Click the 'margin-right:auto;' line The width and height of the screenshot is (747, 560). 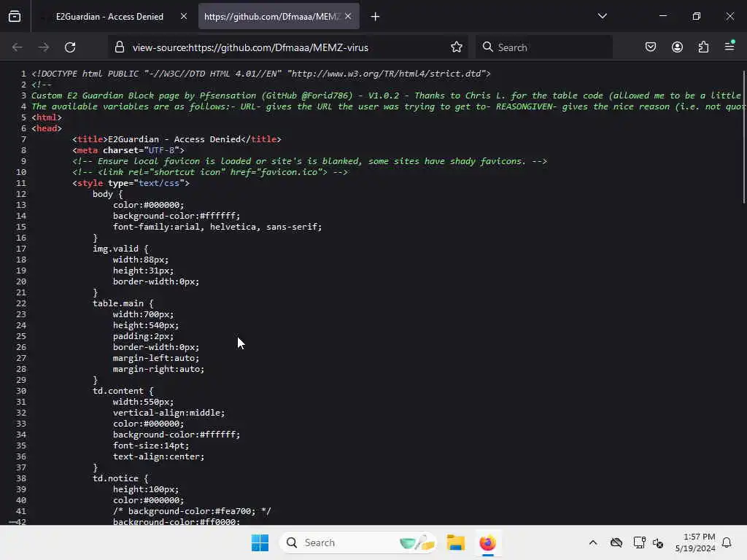click(158, 369)
